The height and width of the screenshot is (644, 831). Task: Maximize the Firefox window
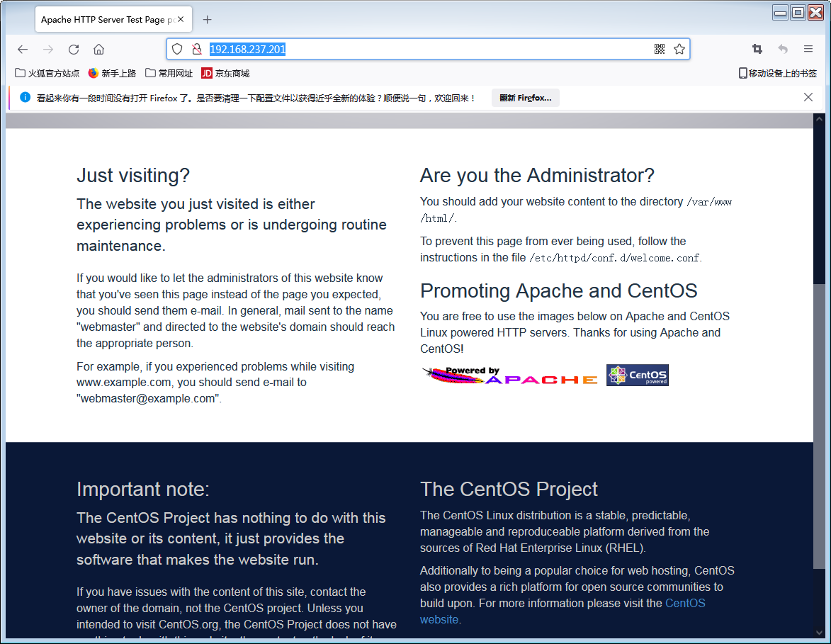coord(798,12)
